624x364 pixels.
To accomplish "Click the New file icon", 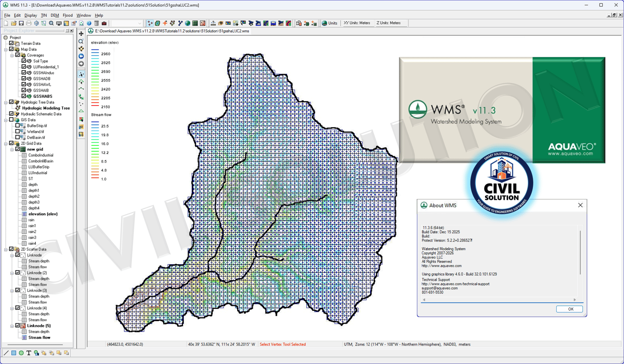I will pyautogui.click(x=6, y=23).
